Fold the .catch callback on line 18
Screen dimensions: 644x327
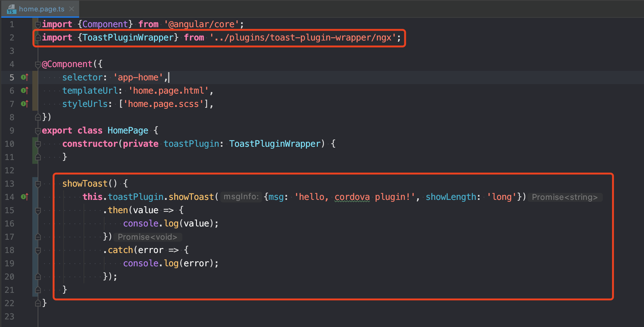click(38, 250)
